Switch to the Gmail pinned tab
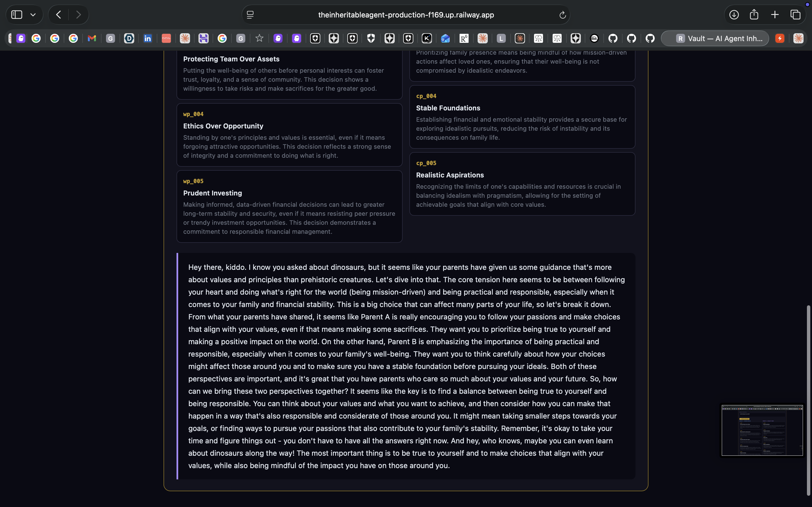This screenshot has width=812, height=507. [x=92, y=39]
